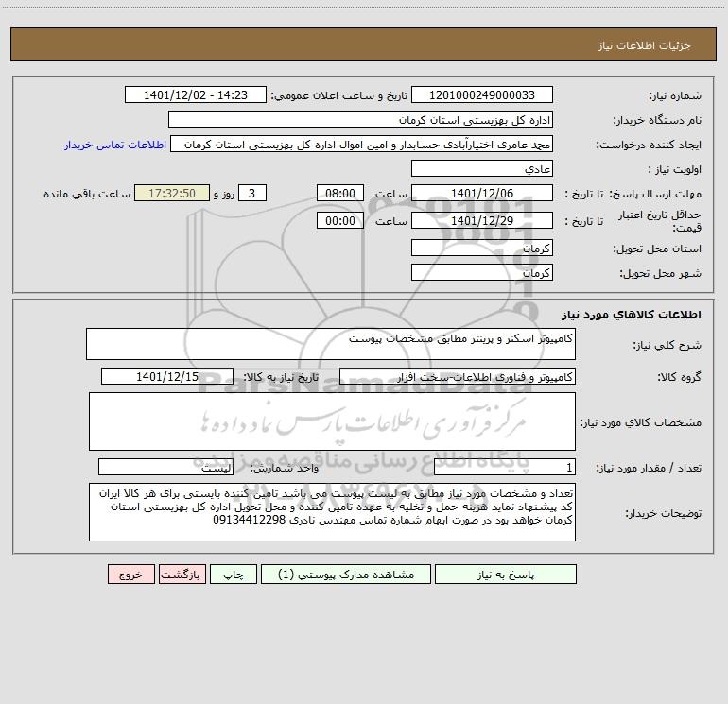
Task: Click label 'مهلت ارسال پاسخ: تا تاریخ'
Action: tap(633, 194)
